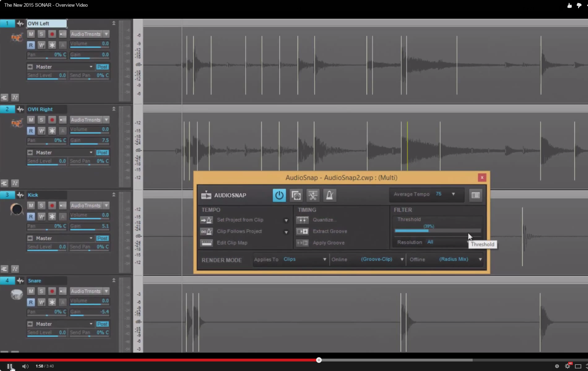Screen dimensions: 588x371
Task: Adjust OVH Right Gain slider
Action: [x=89, y=141]
